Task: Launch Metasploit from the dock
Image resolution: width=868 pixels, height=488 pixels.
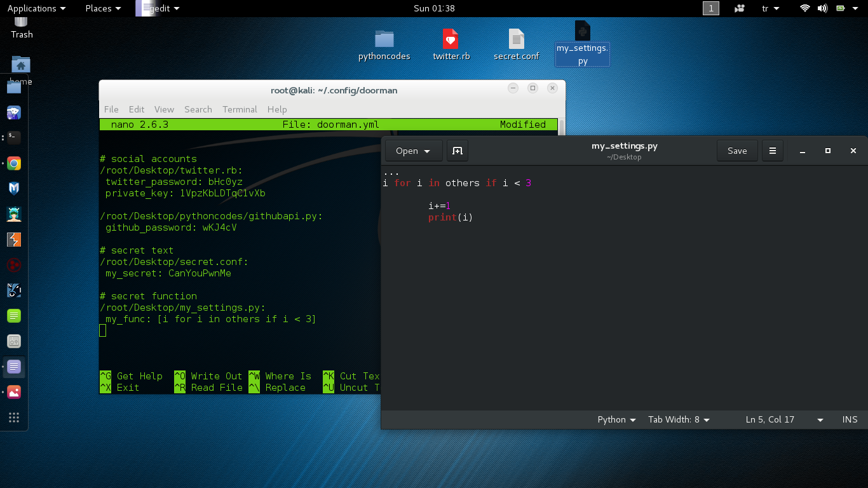Action: point(14,189)
